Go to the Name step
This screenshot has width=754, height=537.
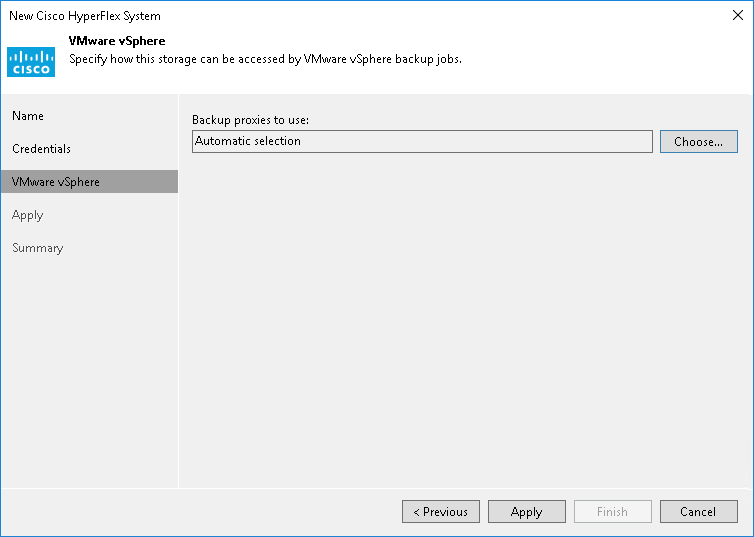[28, 116]
